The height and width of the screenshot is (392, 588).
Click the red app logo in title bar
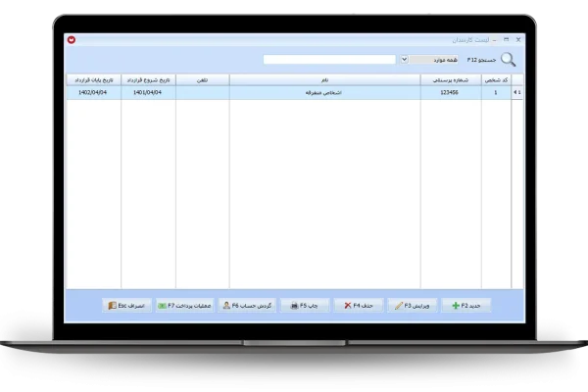pyautogui.click(x=72, y=39)
